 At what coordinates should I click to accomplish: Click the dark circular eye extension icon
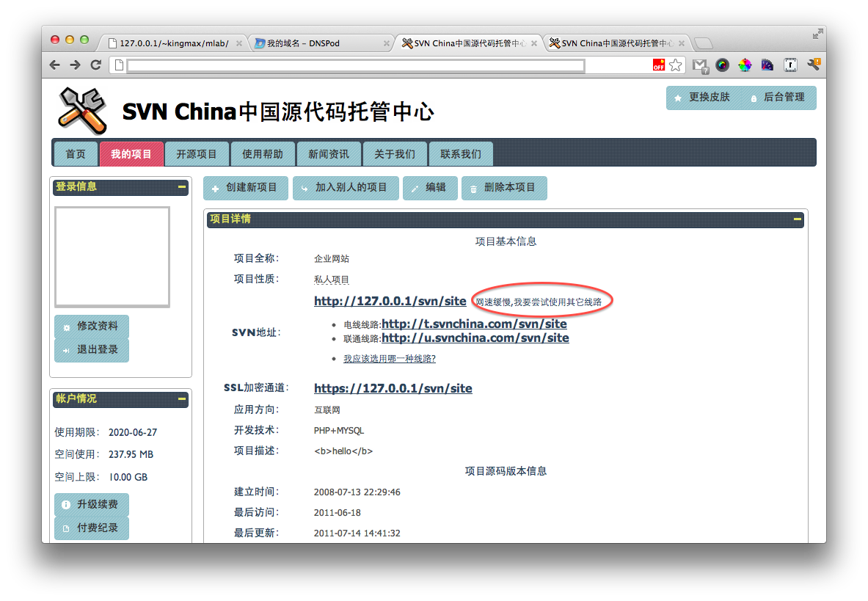tap(723, 65)
